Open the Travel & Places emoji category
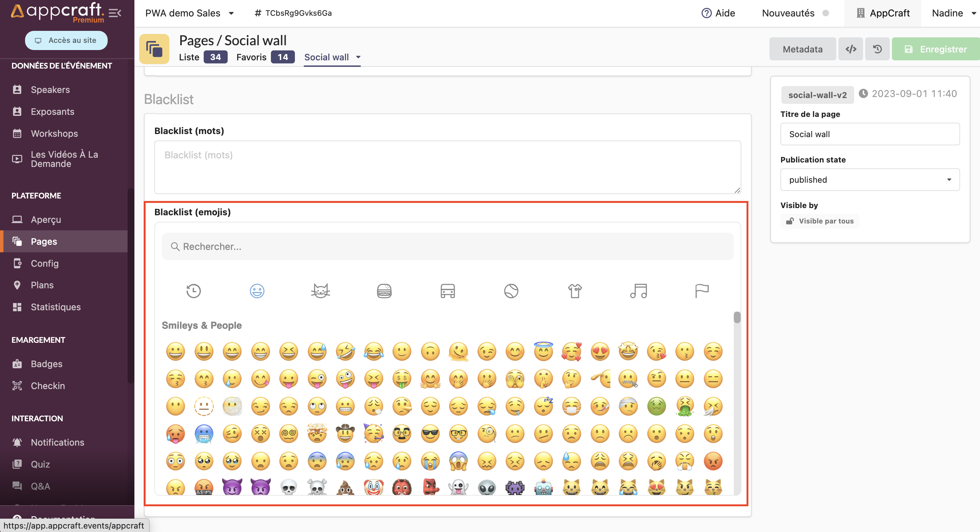 coord(447,291)
